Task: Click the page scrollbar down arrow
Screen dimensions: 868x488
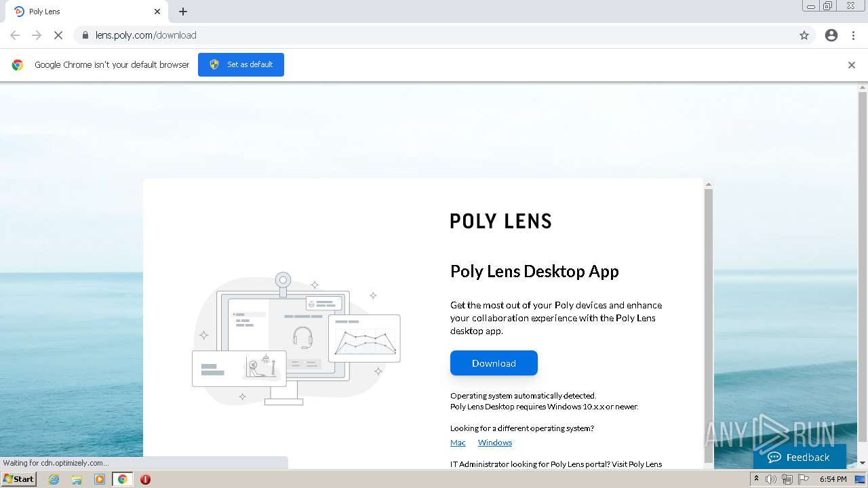Action: (x=863, y=463)
